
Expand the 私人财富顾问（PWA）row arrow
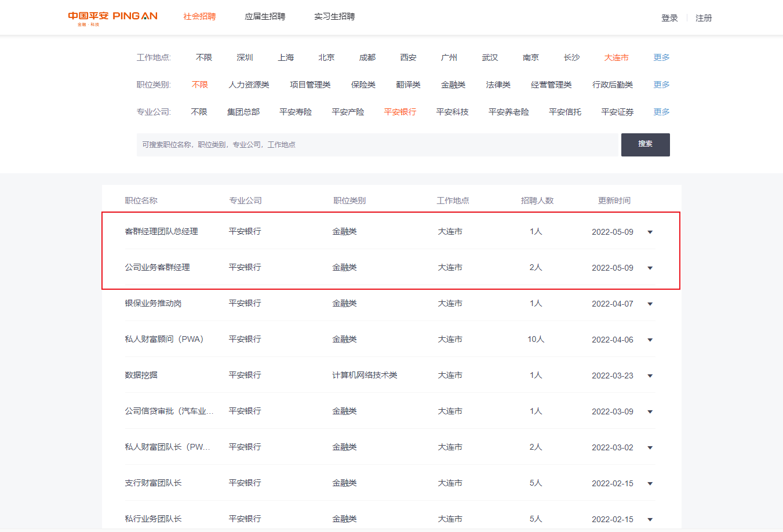coord(650,340)
